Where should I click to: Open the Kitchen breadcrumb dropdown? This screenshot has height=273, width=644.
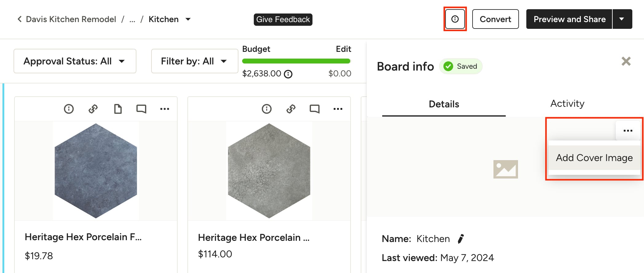click(188, 19)
